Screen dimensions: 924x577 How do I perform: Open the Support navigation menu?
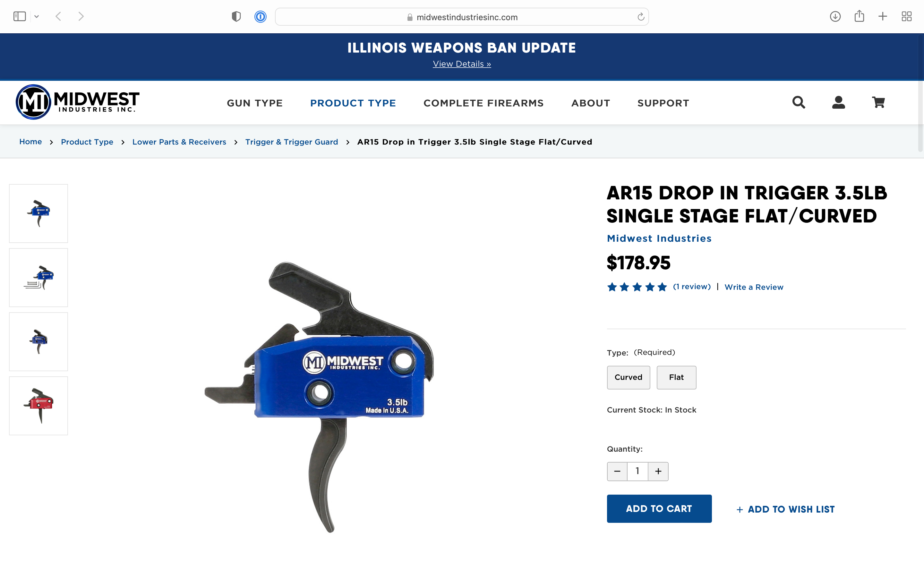click(x=663, y=103)
